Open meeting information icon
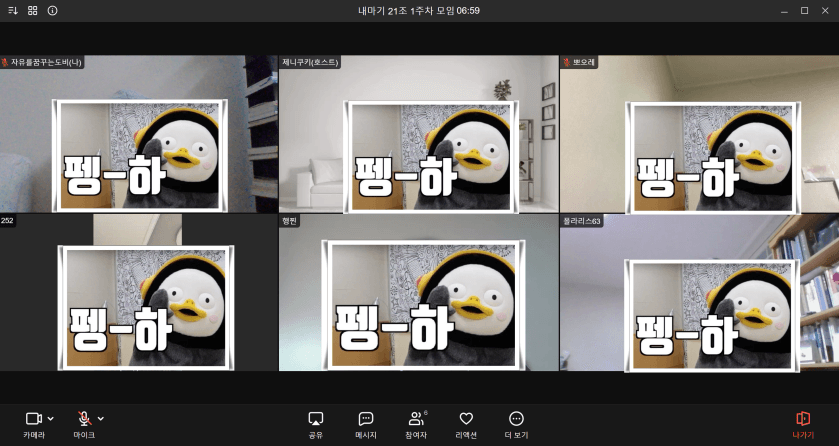 point(52,11)
